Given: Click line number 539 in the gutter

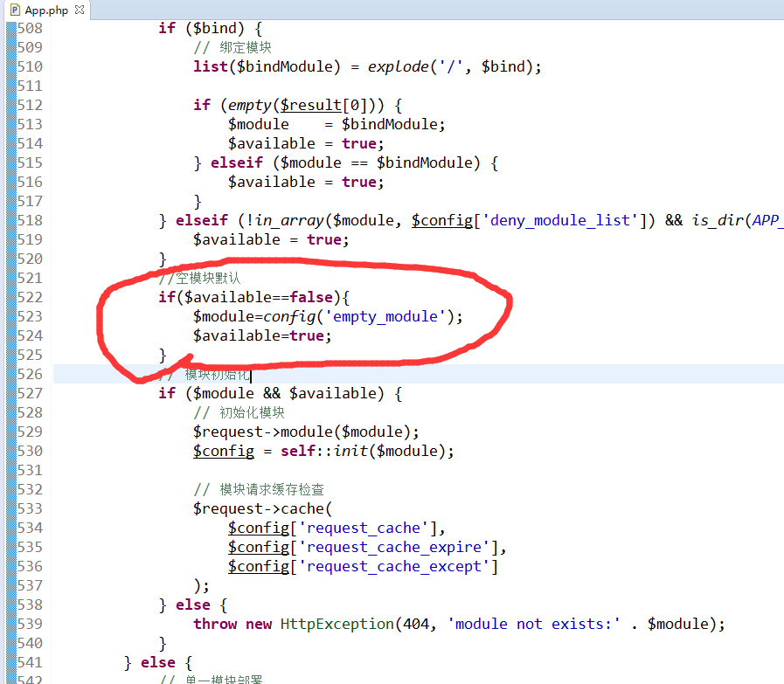Looking at the screenshot, I should pos(30,624).
